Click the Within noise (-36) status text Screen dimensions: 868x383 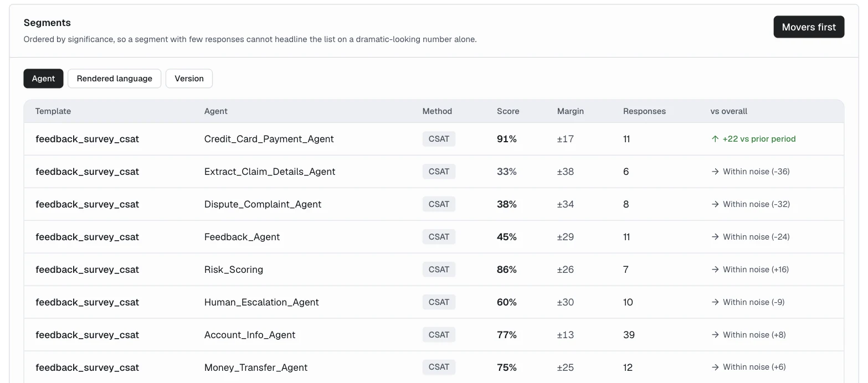[756, 172]
